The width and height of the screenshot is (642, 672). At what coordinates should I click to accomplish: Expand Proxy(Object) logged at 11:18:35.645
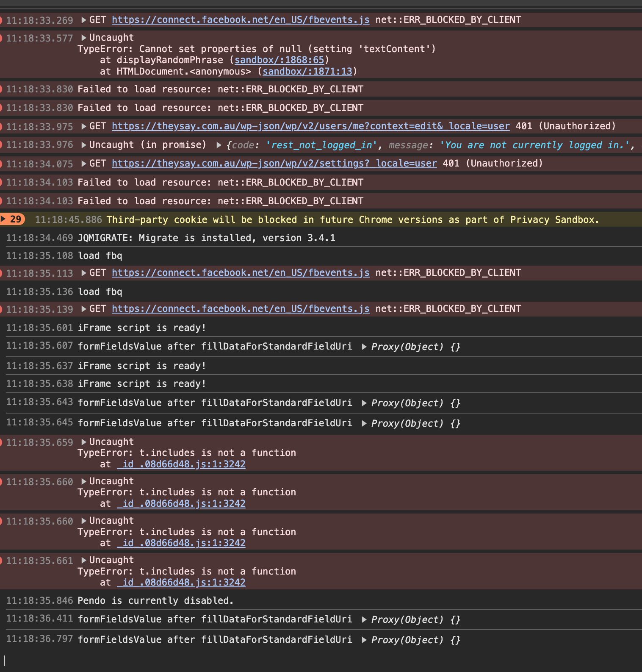(x=364, y=423)
